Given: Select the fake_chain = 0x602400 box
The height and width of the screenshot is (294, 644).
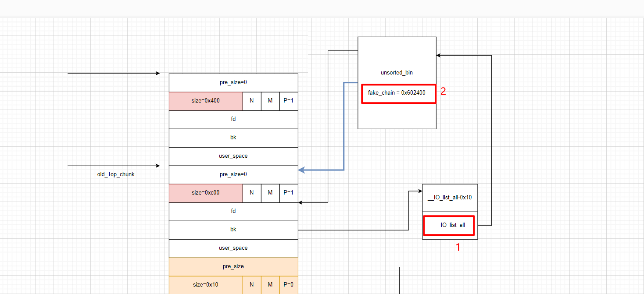Looking at the screenshot, I should (398, 93).
